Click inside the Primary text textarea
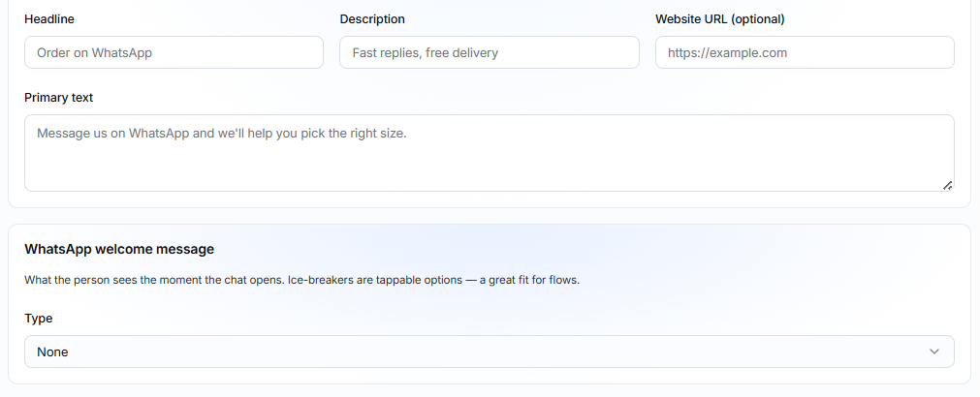 [x=490, y=153]
